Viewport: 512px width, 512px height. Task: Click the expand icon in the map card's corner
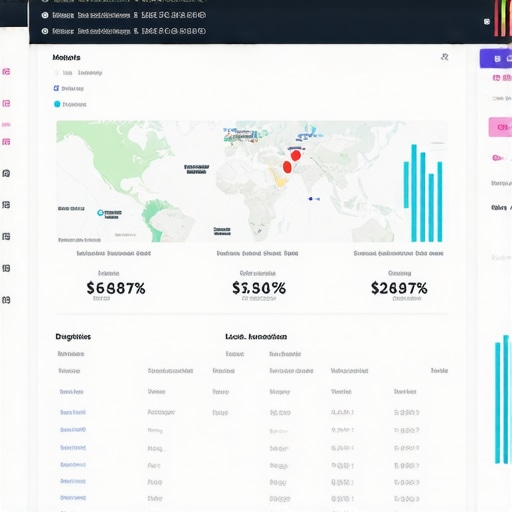pyautogui.click(x=444, y=57)
